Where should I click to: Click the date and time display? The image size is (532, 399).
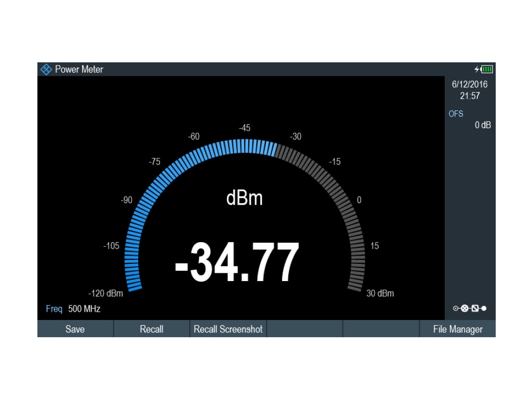[469, 90]
